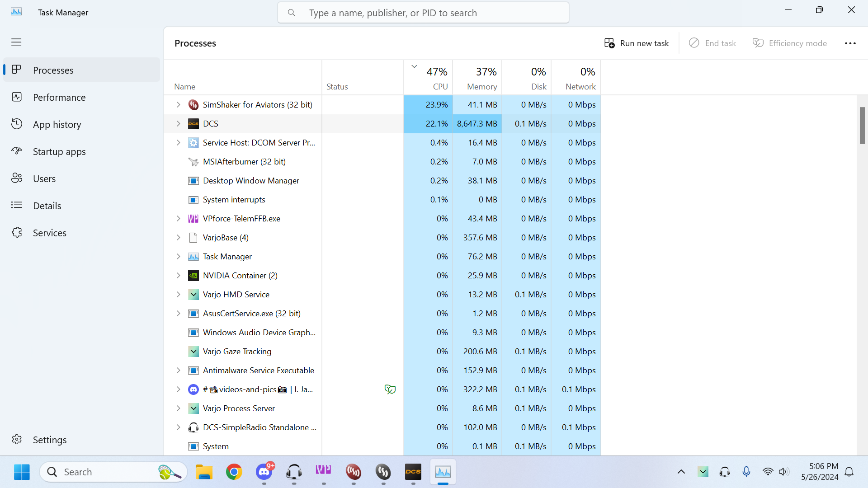
Task: Click the Discord videos-and-pics process icon
Action: pyautogui.click(x=193, y=389)
